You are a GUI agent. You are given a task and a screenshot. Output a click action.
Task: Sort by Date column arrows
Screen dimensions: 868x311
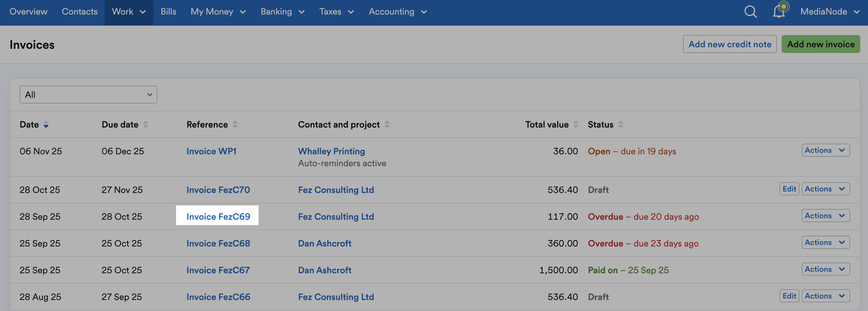[46, 125]
